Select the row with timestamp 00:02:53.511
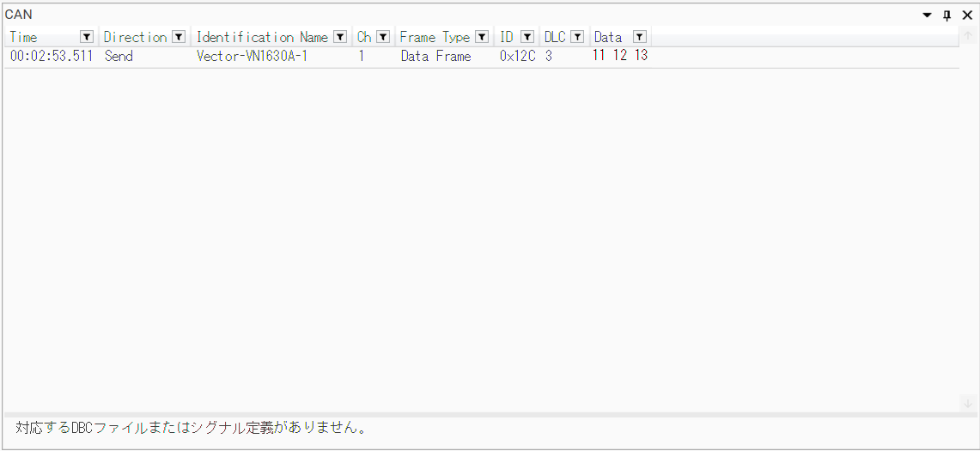The width and height of the screenshot is (980, 451). click(x=52, y=57)
